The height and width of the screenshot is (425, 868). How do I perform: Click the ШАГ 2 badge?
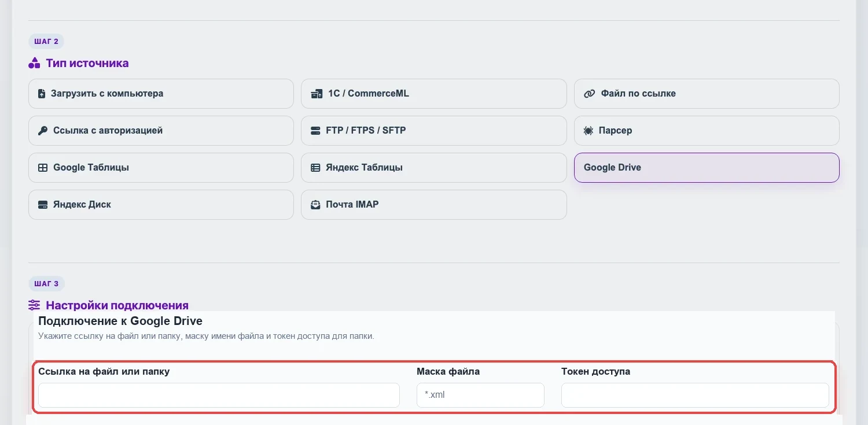46,42
